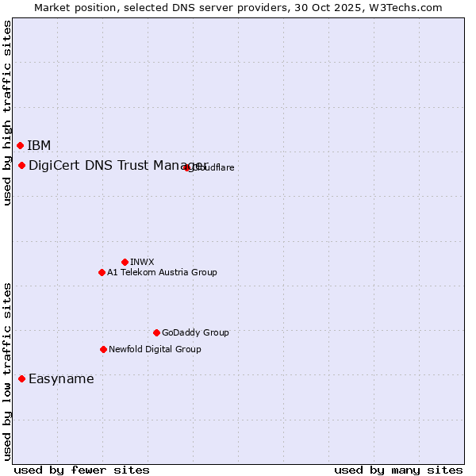Click the DigiCert DNS Trust Manager red marker
This screenshot has width=476, height=476.
point(21,165)
